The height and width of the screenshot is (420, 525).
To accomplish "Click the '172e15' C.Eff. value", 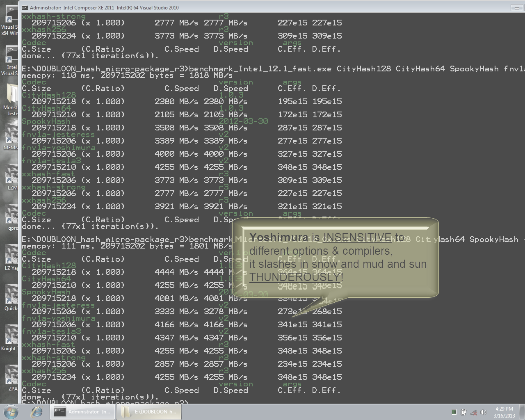I will click(292, 114).
